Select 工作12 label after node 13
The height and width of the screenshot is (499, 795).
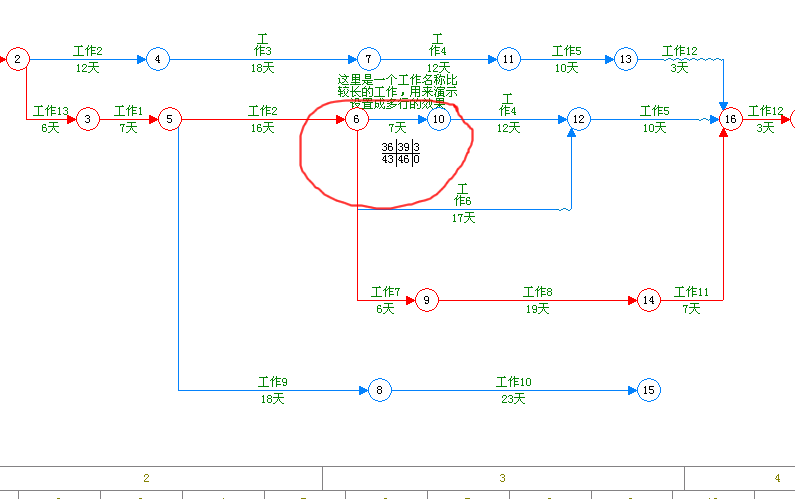pos(679,51)
